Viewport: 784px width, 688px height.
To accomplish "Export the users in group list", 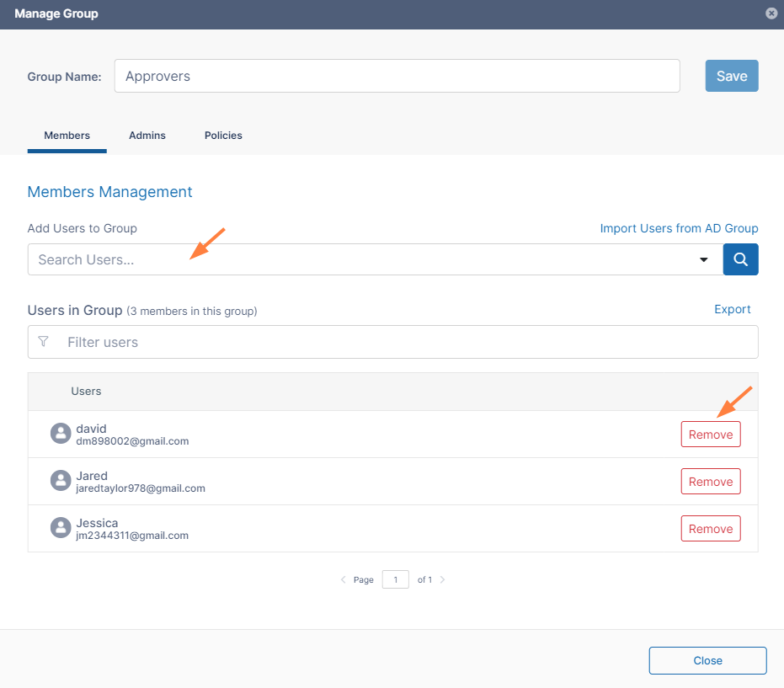I will point(732,309).
